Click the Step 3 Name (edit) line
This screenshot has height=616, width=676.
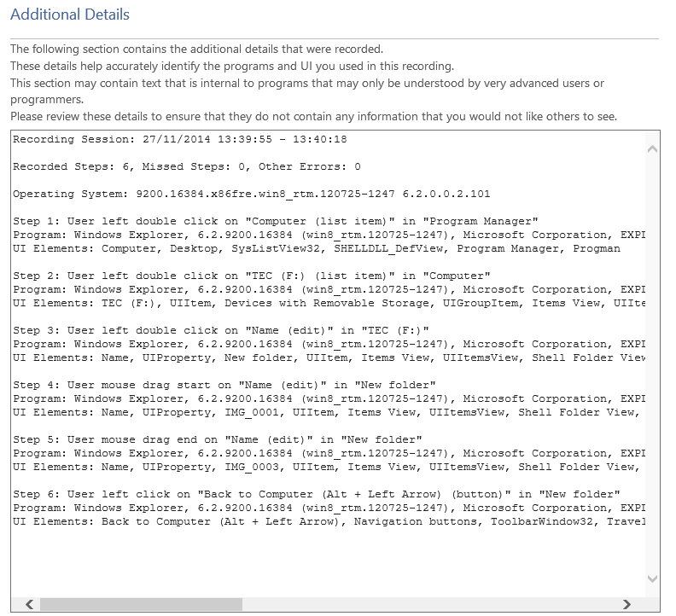coord(221,330)
